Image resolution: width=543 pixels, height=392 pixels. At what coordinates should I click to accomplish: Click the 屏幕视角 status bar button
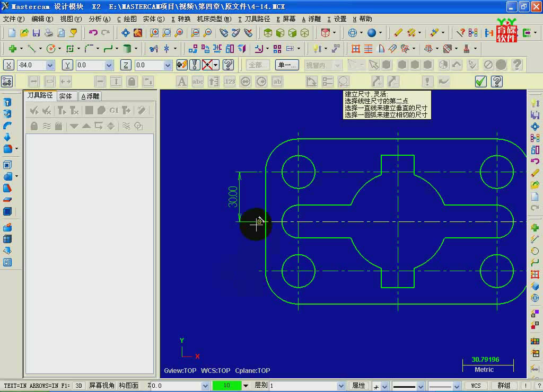click(x=101, y=386)
